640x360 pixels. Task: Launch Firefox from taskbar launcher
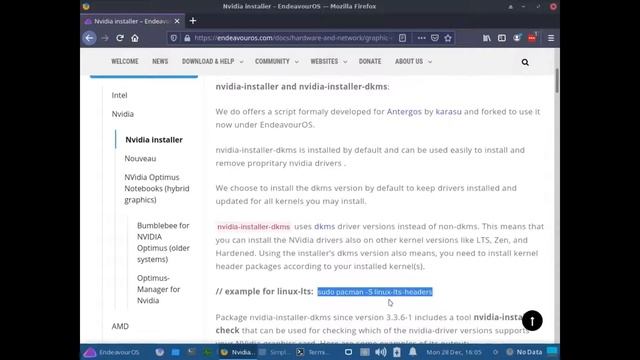click(160, 352)
